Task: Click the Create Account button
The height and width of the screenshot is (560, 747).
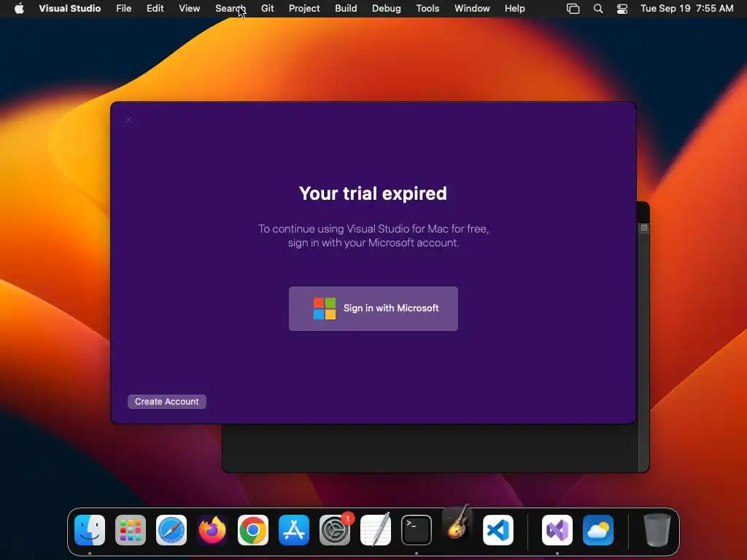Action: tap(167, 402)
